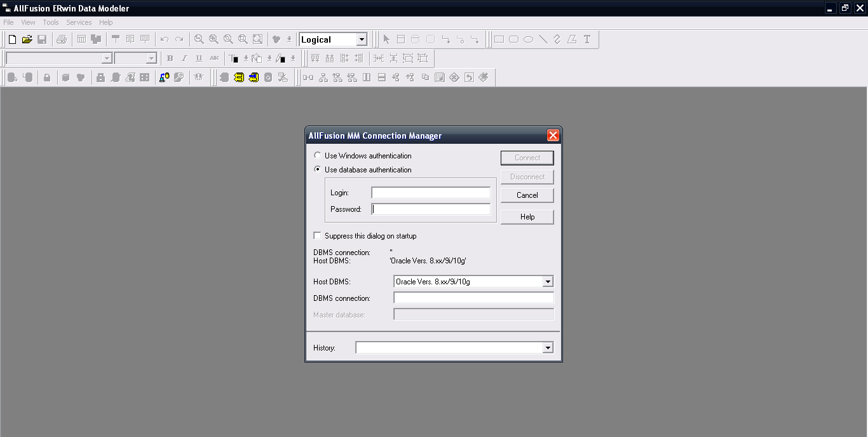
Task: Open the File menu
Action: [8, 22]
